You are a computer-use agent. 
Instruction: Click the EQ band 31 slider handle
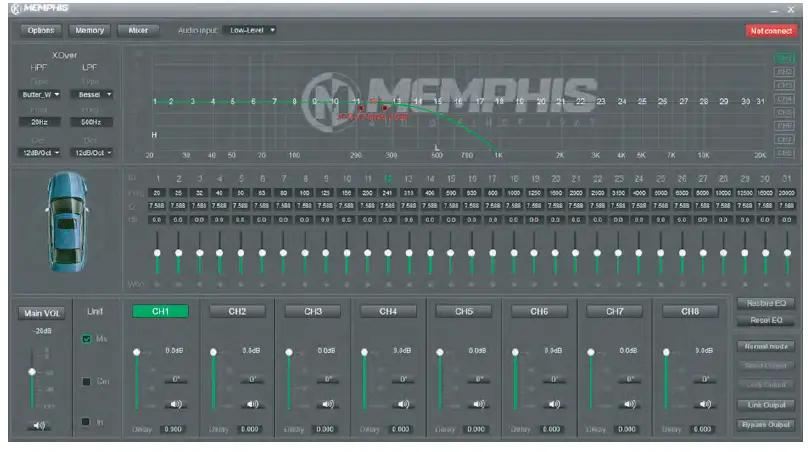pos(787,253)
